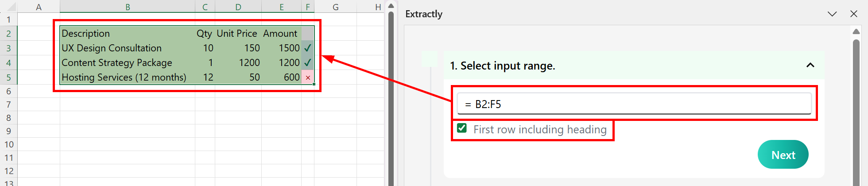Click the Unit Price header cell

click(x=238, y=33)
